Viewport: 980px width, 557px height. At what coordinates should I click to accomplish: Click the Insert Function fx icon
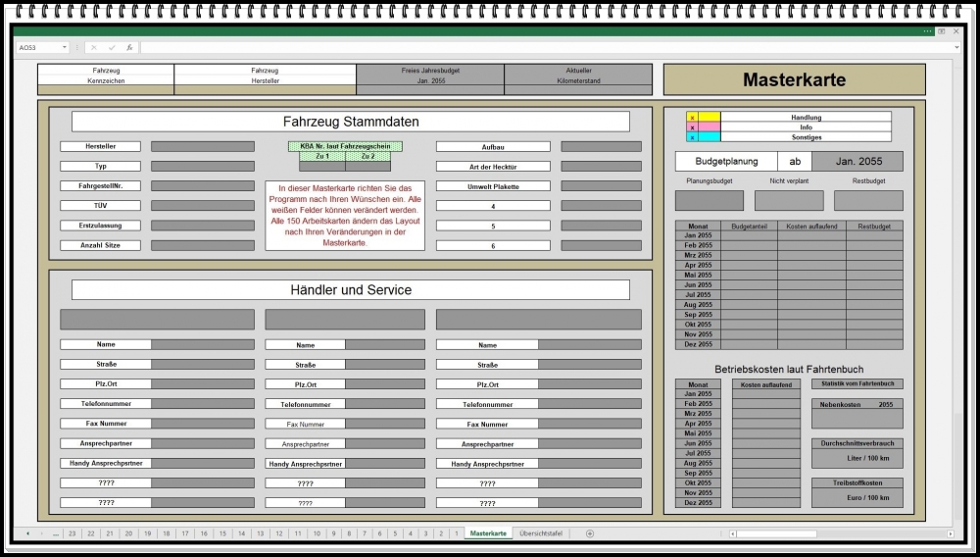129,47
